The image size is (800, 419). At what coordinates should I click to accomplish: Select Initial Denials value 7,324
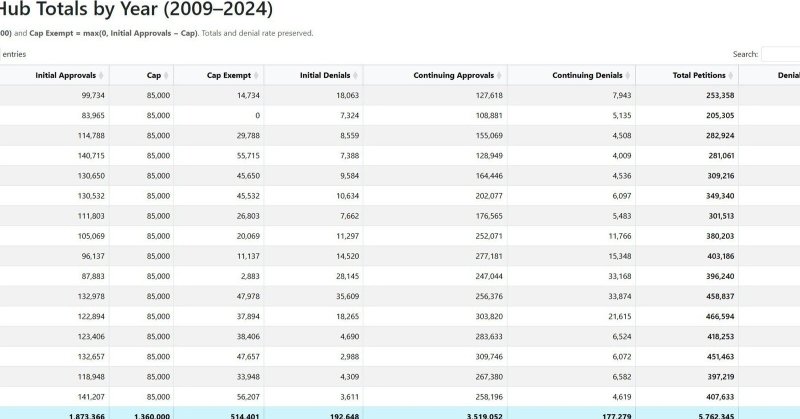coord(349,115)
